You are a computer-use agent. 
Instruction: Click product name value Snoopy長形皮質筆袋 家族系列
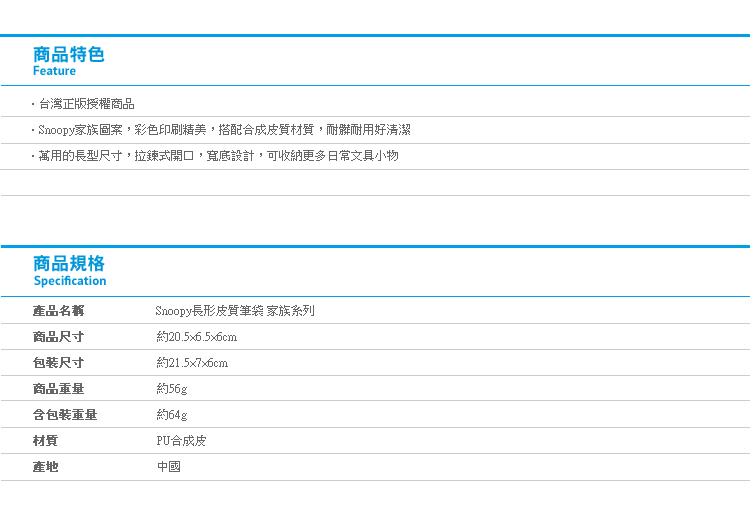click(x=235, y=311)
